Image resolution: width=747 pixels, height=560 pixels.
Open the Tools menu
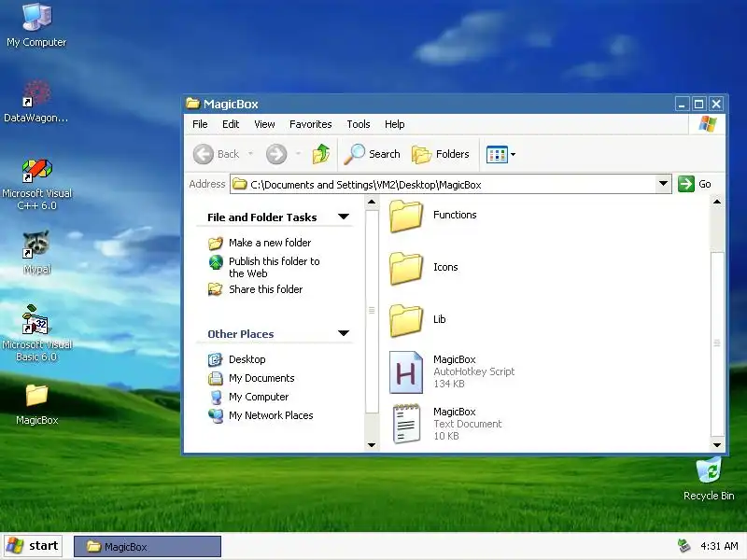pyautogui.click(x=359, y=124)
